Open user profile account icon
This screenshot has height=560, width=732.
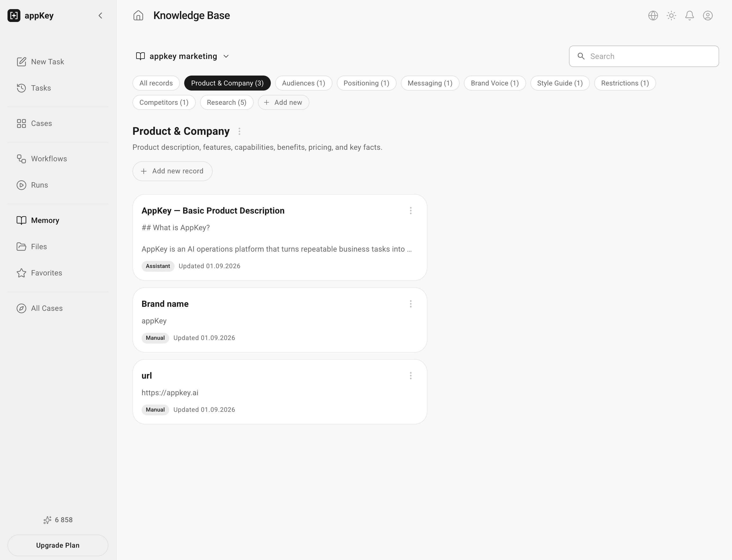pos(708,16)
